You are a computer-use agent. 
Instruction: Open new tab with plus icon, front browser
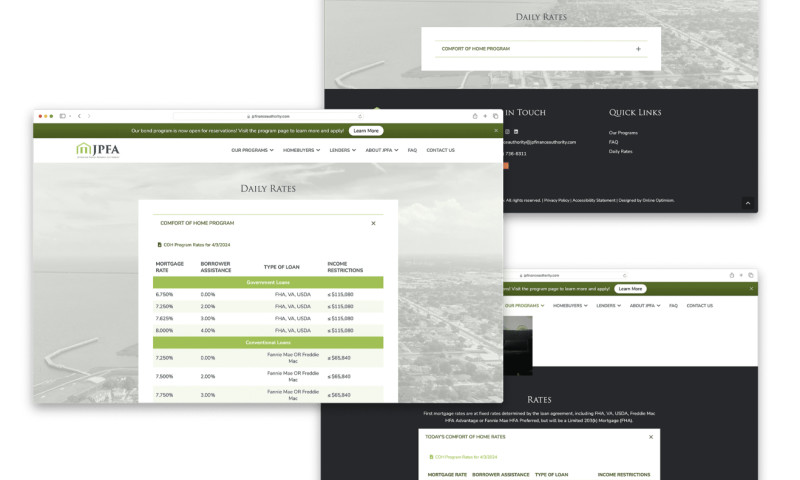click(x=485, y=116)
